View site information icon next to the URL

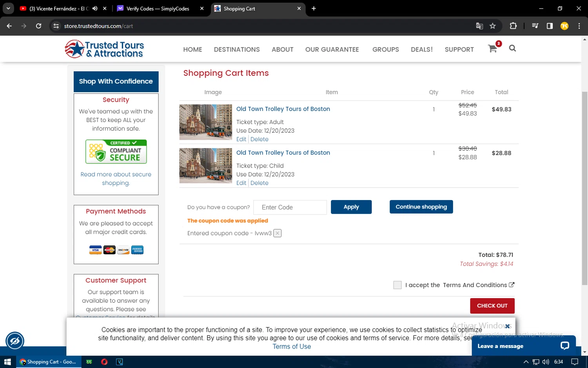point(56,26)
